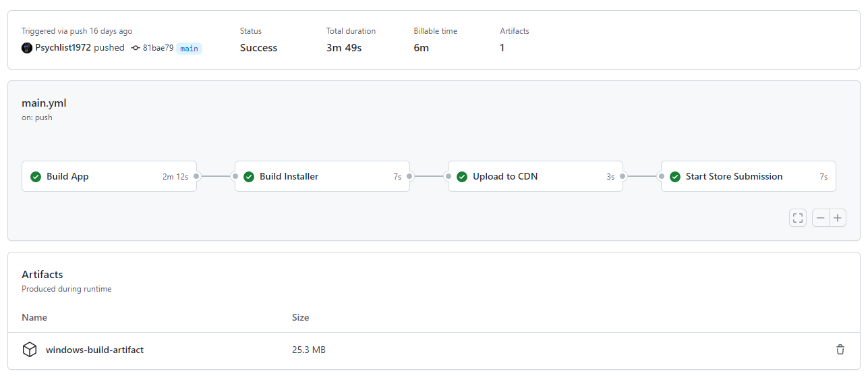Open the Start Store Submission job
868x376 pixels.
[749, 176]
